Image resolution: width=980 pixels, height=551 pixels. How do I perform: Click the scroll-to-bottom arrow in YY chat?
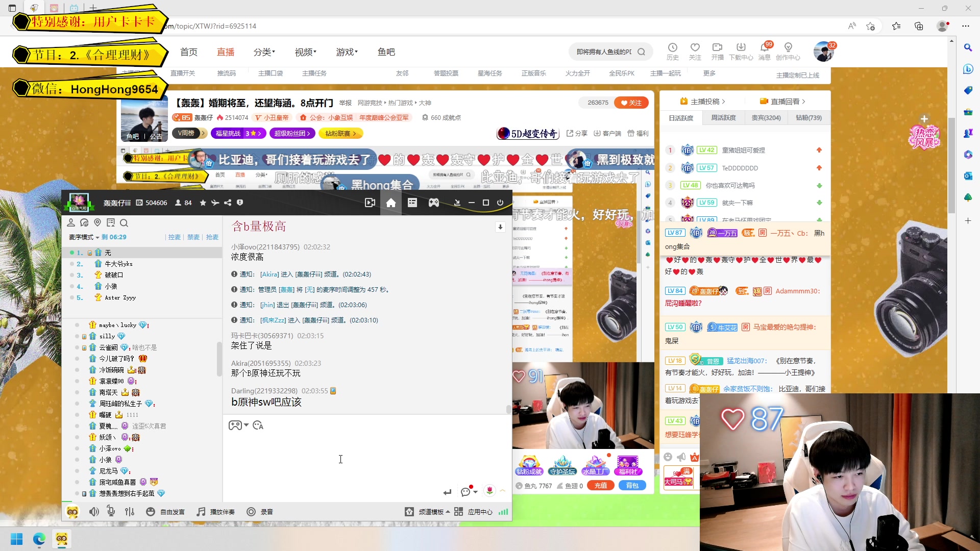click(x=500, y=227)
